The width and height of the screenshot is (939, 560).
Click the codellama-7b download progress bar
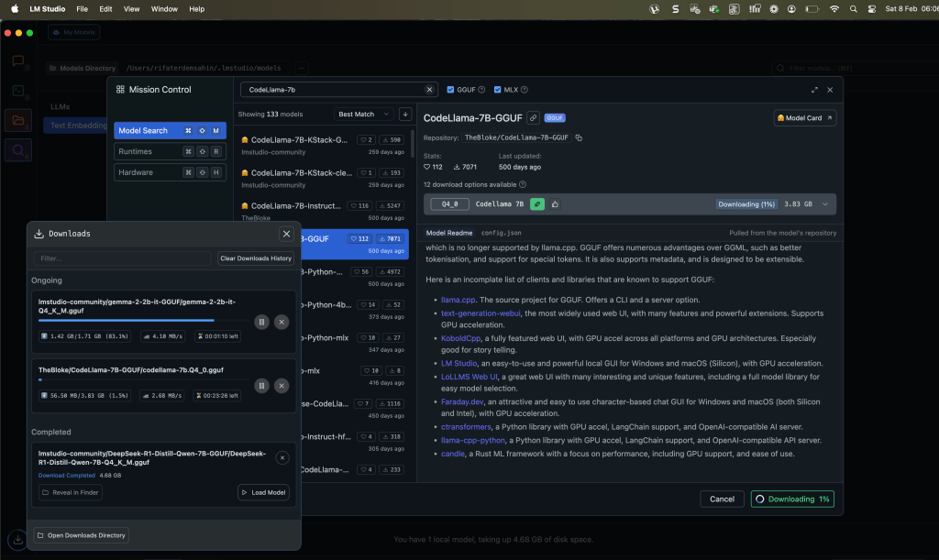point(144,380)
